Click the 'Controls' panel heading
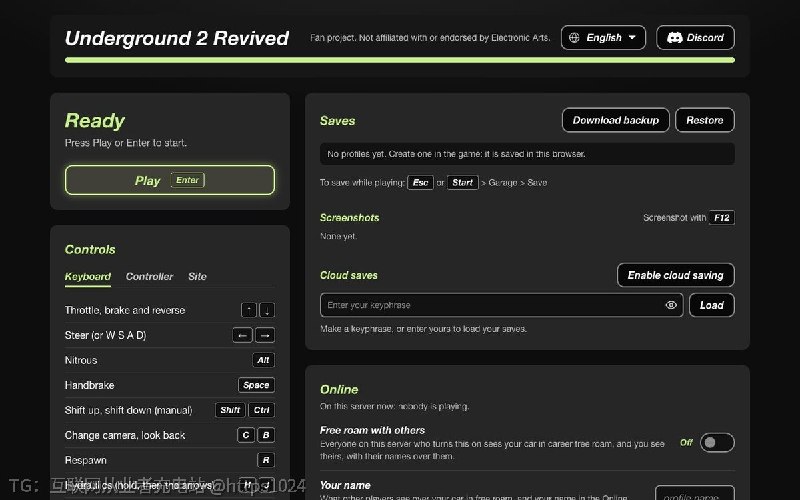This screenshot has width=800, height=500. click(90, 249)
